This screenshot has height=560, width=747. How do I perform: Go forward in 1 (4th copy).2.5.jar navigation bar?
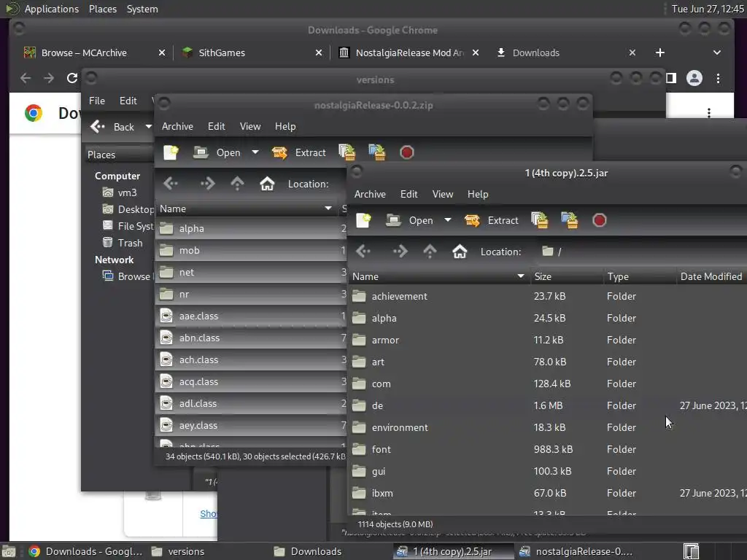(400, 252)
